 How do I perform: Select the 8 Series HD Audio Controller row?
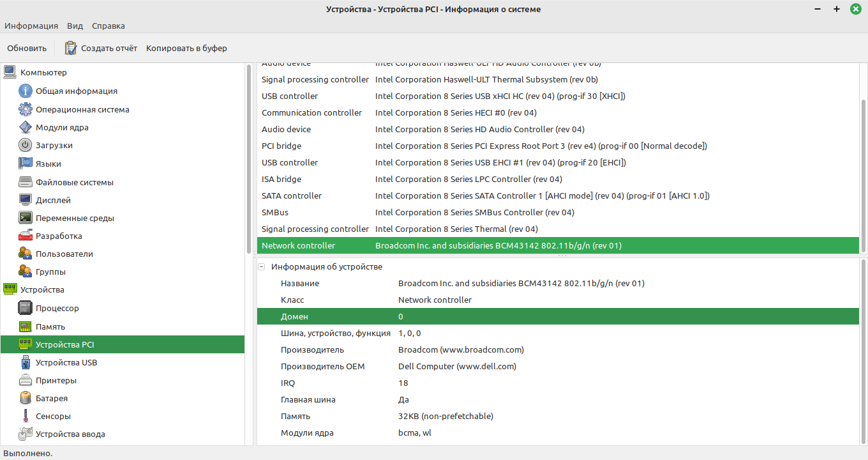click(x=558, y=129)
